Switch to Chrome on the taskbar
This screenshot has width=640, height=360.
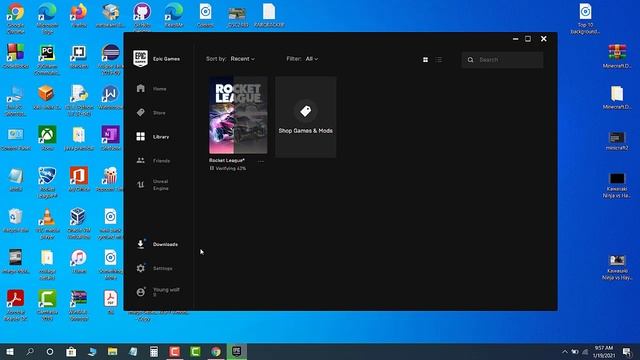(216, 351)
